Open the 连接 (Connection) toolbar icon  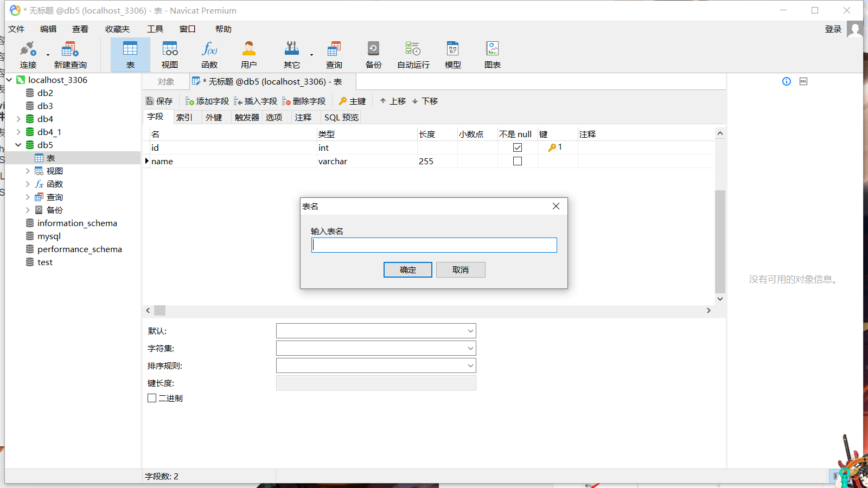(28, 55)
